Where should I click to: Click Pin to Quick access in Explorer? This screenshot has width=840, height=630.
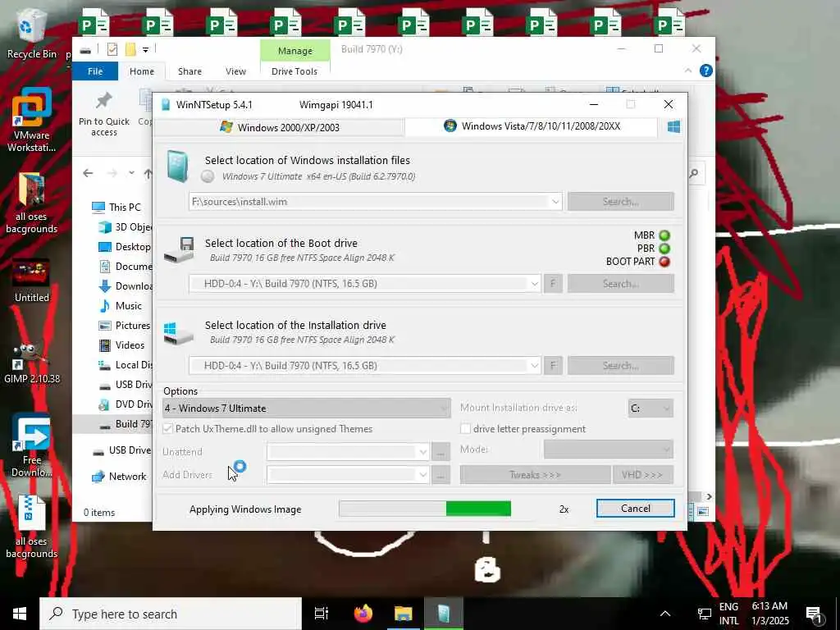coord(104,115)
